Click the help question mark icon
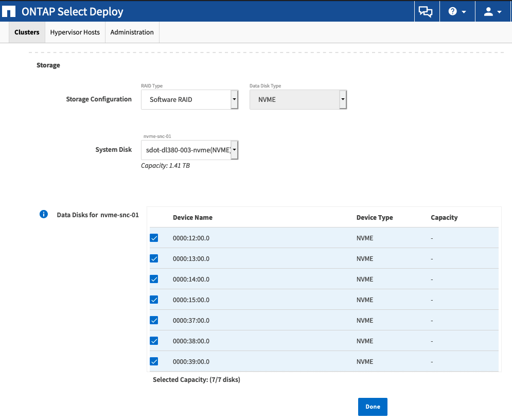The height and width of the screenshot is (420, 512). (453, 11)
